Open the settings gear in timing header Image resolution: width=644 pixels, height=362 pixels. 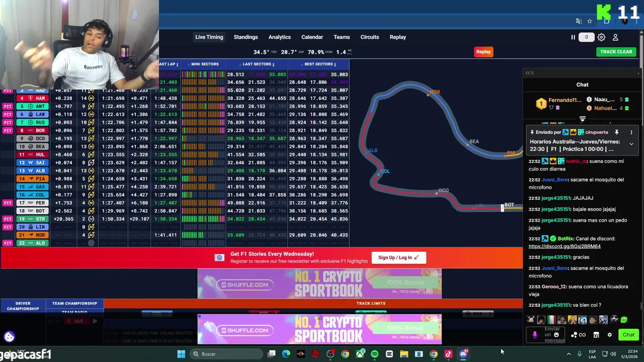click(601, 37)
